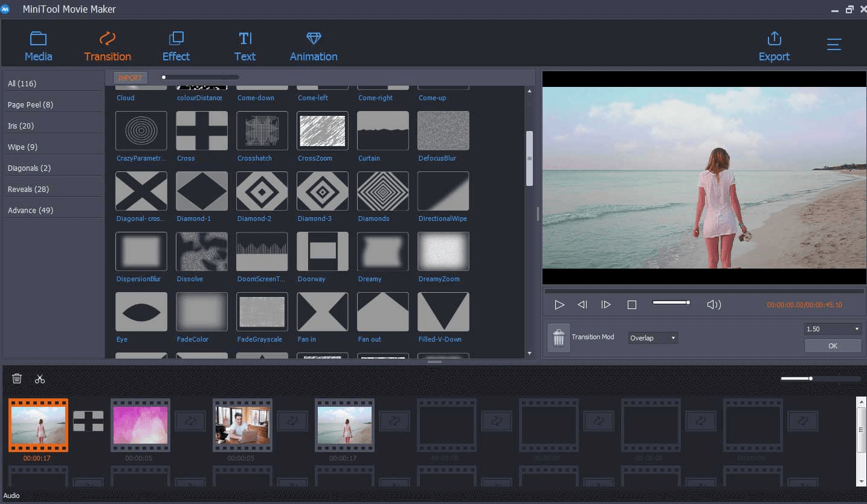Open the hamburger menu in the top-right corner

pos(834,44)
